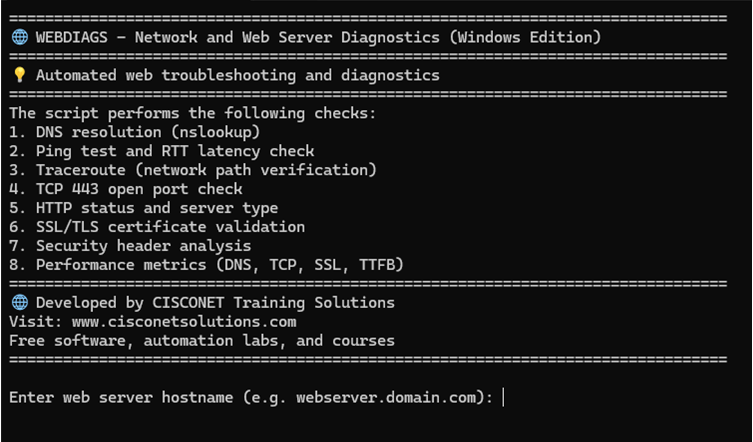Click the lightbulb icon beside Automated web troubleshooting
The image size is (753, 442).
[19, 75]
